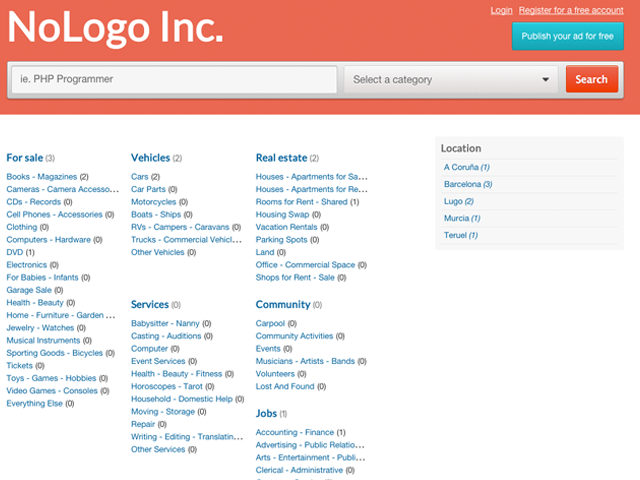Screen dimensions: 640x480
Task: Filter listings by Barcelona location
Action: [462, 184]
